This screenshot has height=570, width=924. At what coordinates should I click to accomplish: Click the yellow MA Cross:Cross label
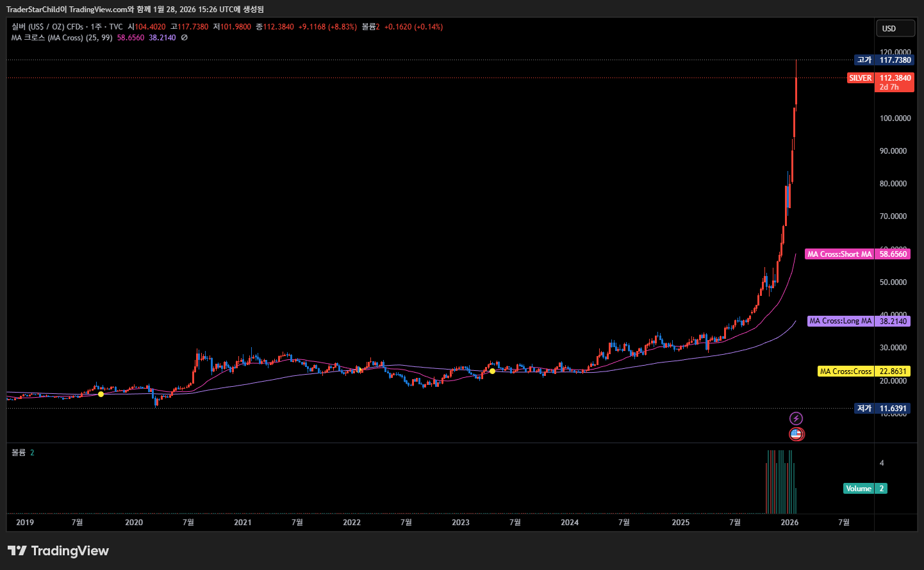point(846,371)
